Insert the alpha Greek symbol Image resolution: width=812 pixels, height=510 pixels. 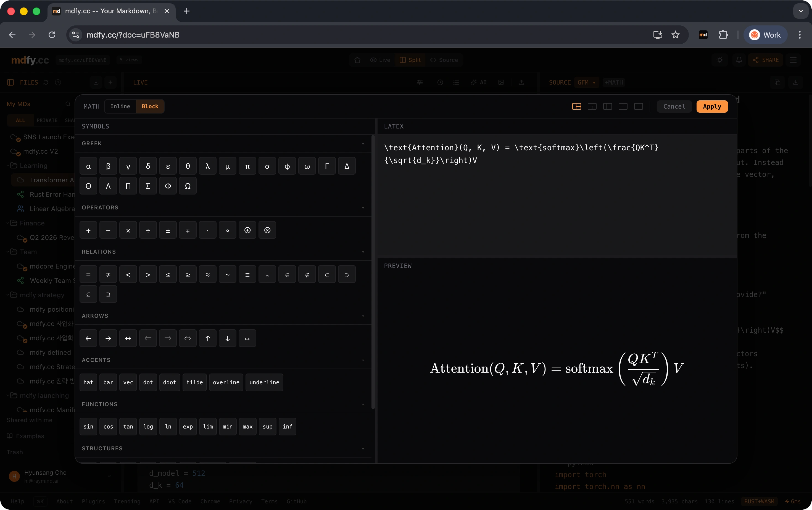coord(88,166)
